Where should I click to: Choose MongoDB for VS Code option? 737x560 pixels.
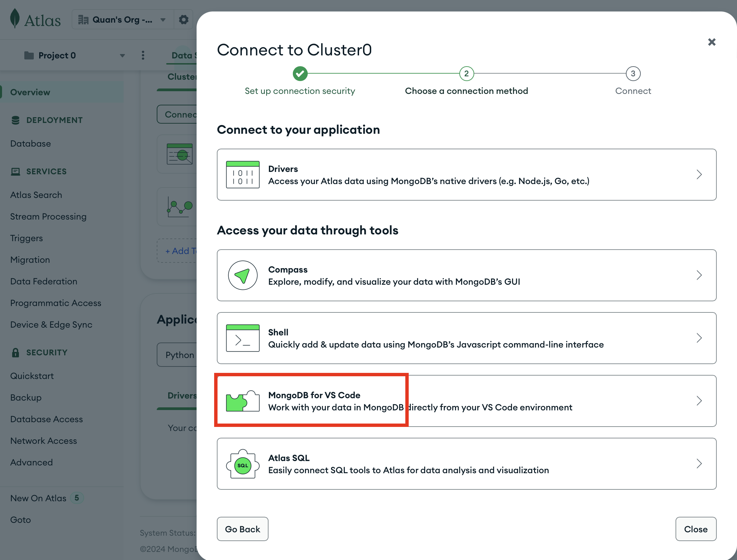[x=466, y=401]
